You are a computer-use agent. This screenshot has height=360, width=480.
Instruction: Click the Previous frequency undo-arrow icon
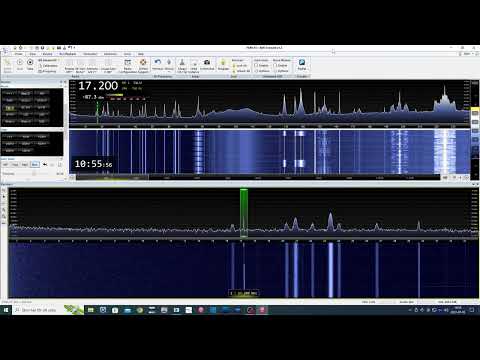click(x=158, y=62)
